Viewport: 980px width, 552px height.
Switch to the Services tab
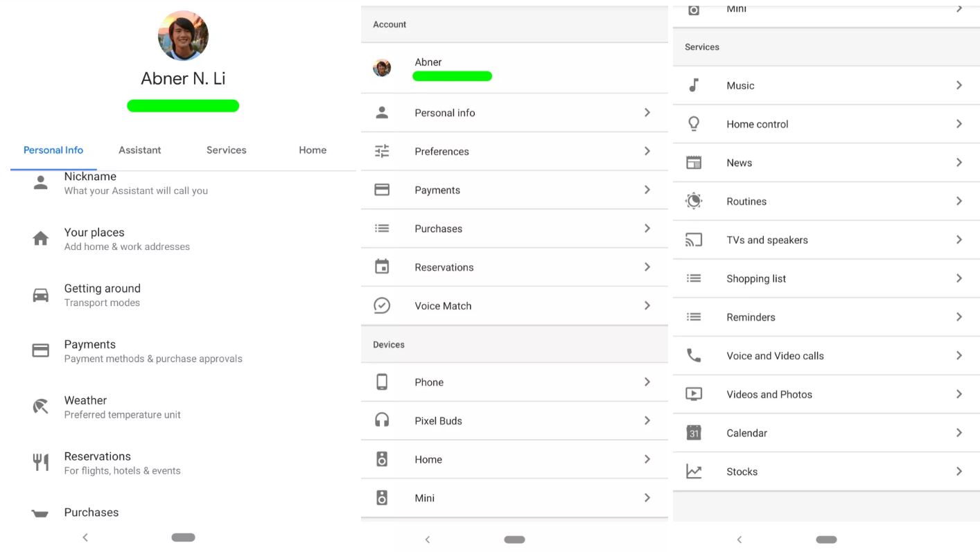pos(226,150)
